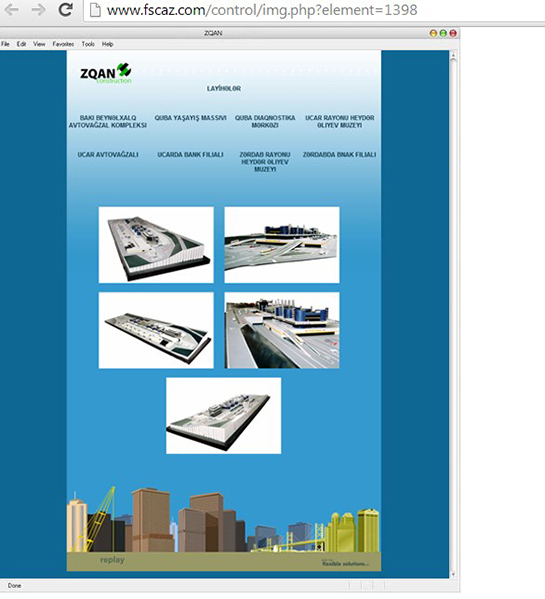Click the browser back arrow icon

(11, 10)
